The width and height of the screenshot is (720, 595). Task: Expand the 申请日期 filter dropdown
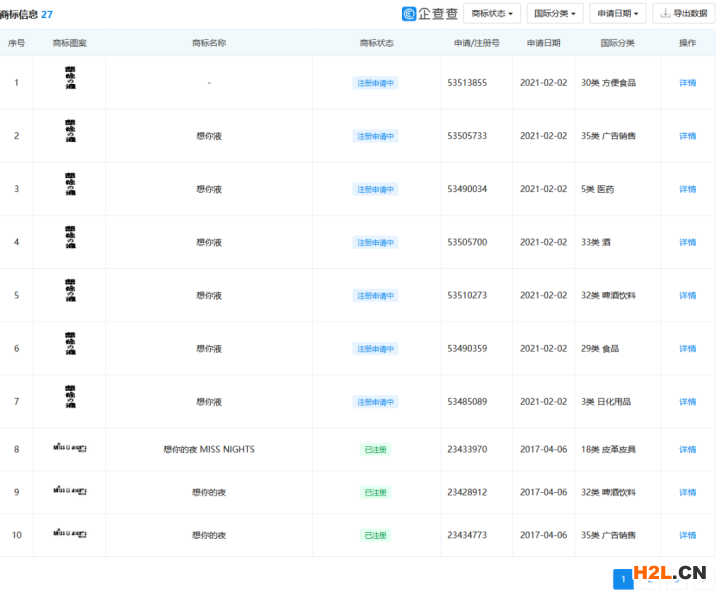(x=621, y=13)
